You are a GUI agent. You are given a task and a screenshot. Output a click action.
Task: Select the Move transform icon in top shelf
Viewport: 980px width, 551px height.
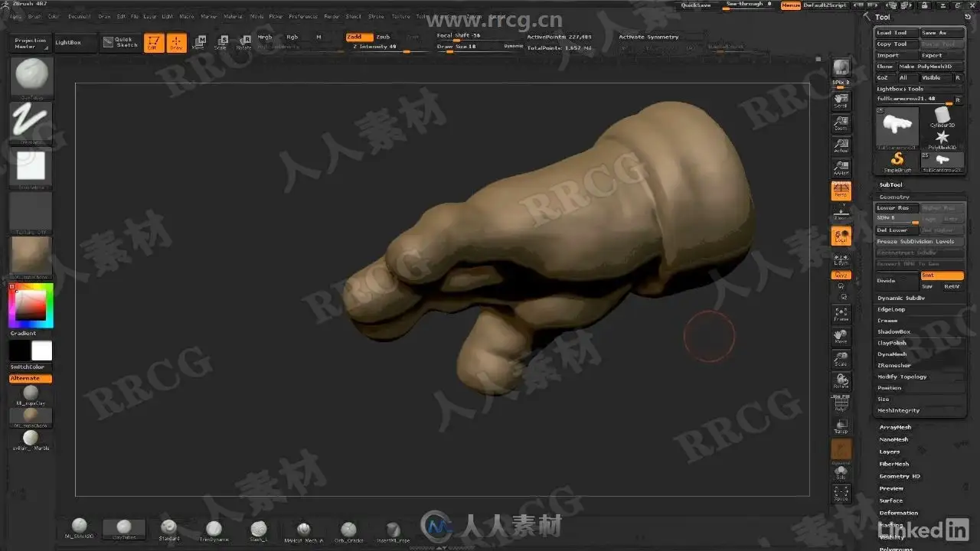(198, 43)
